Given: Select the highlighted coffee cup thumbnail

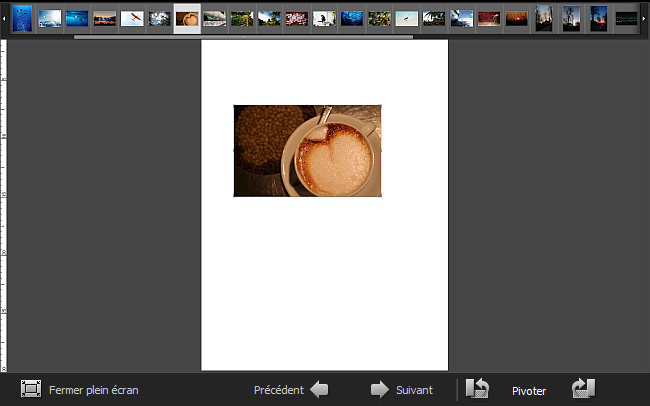Looking at the screenshot, I should click(x=187, y=19).
